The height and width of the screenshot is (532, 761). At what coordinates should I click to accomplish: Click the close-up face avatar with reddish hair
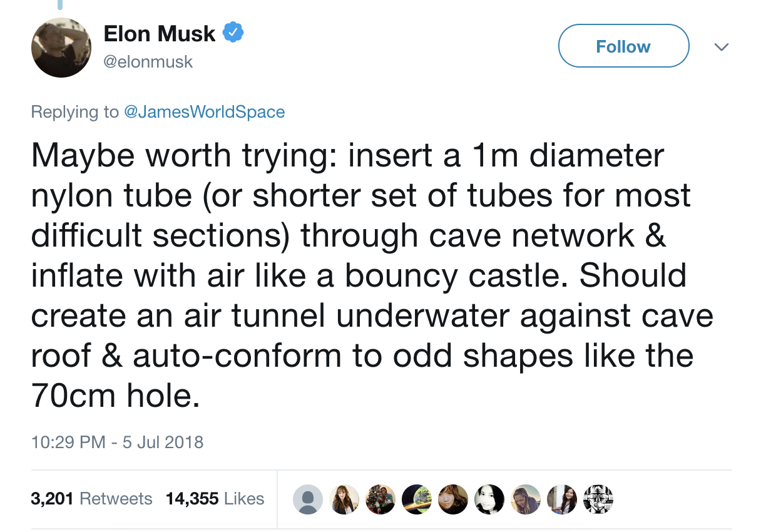[x=453, y=499]
